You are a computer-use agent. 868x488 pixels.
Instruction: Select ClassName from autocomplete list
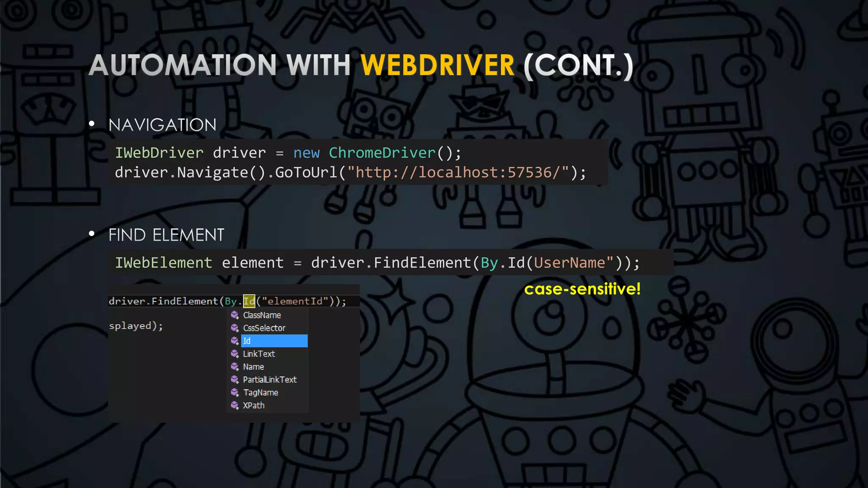(262, 315)
